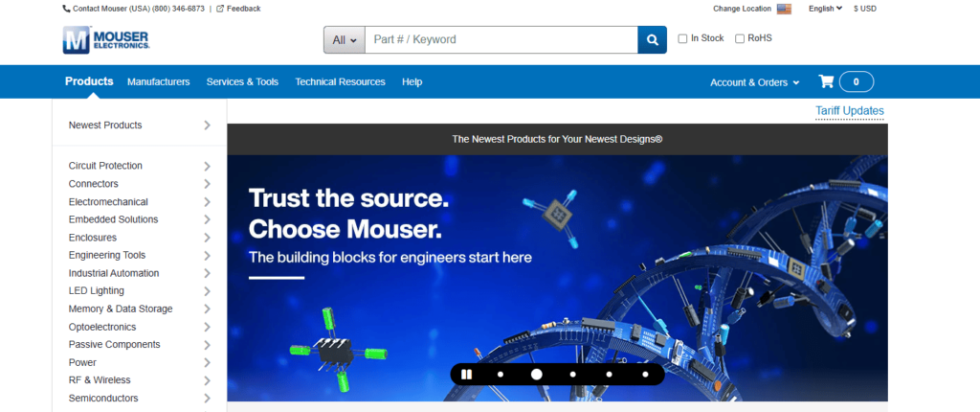Expand the English language dropdown
This screenshot has height=412, width=980.
(x=825, y=9)
